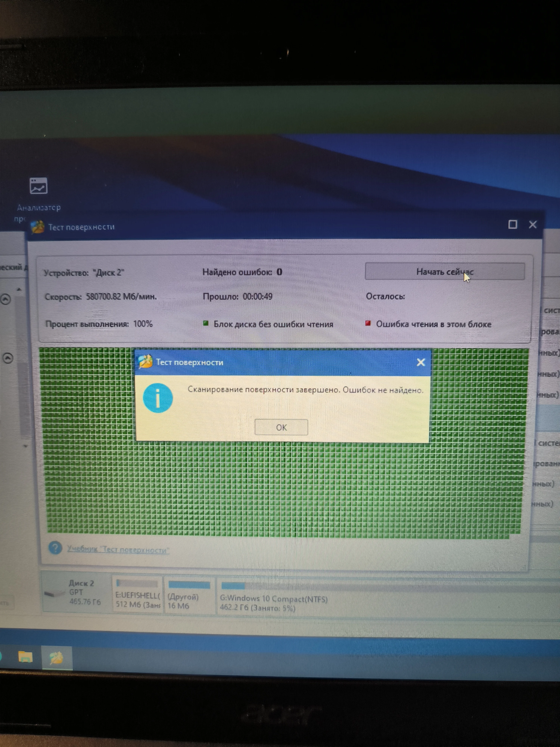Click the app icon in the message dialog title
Screen dimensions: 560x747
point(145,362)
